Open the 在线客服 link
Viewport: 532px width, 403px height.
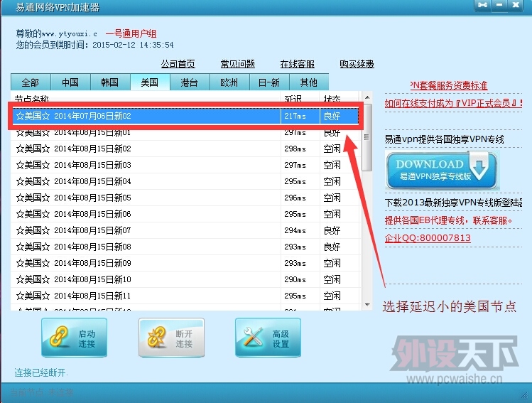tap(297, 64)
